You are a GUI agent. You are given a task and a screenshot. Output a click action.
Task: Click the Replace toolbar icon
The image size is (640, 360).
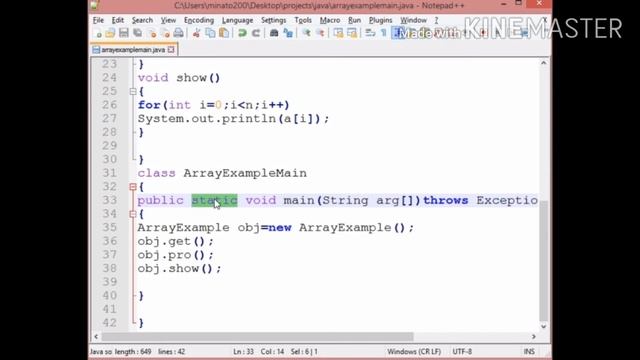point(288,33)
